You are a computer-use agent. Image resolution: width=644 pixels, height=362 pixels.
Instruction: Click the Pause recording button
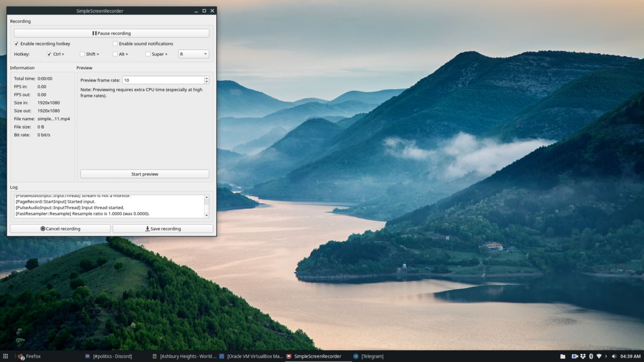(x=112, y=33)
